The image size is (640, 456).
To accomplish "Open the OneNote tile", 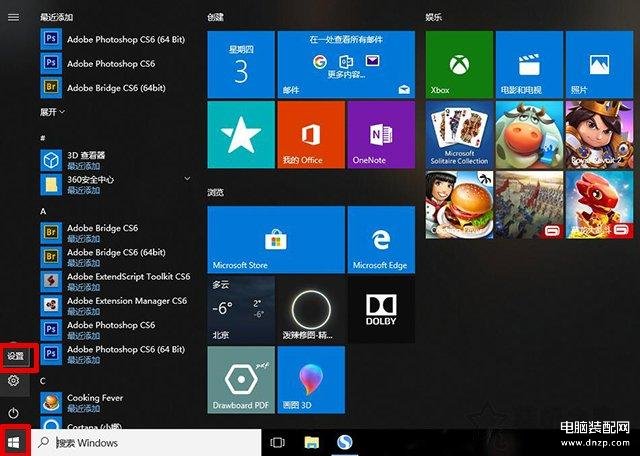I will (x=381, y=135).
